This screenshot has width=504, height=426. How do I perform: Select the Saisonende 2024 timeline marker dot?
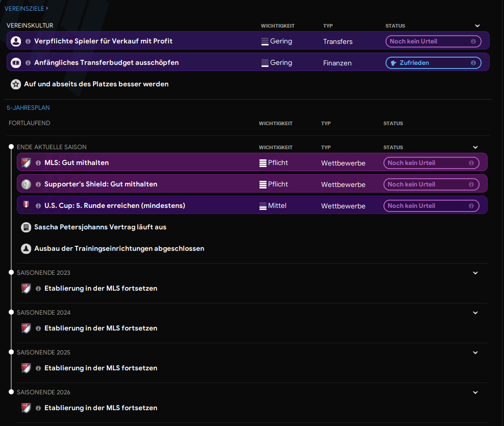coord(11,312)
